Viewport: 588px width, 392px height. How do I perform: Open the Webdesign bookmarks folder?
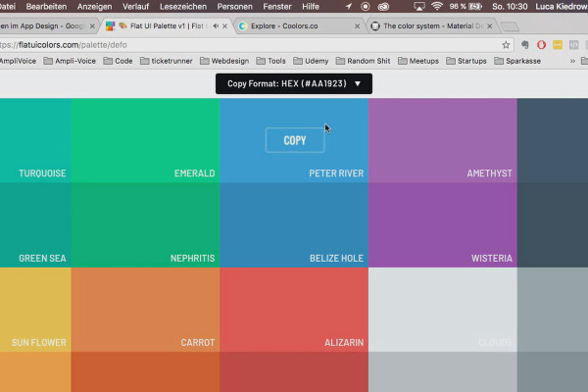pos(224,61)
